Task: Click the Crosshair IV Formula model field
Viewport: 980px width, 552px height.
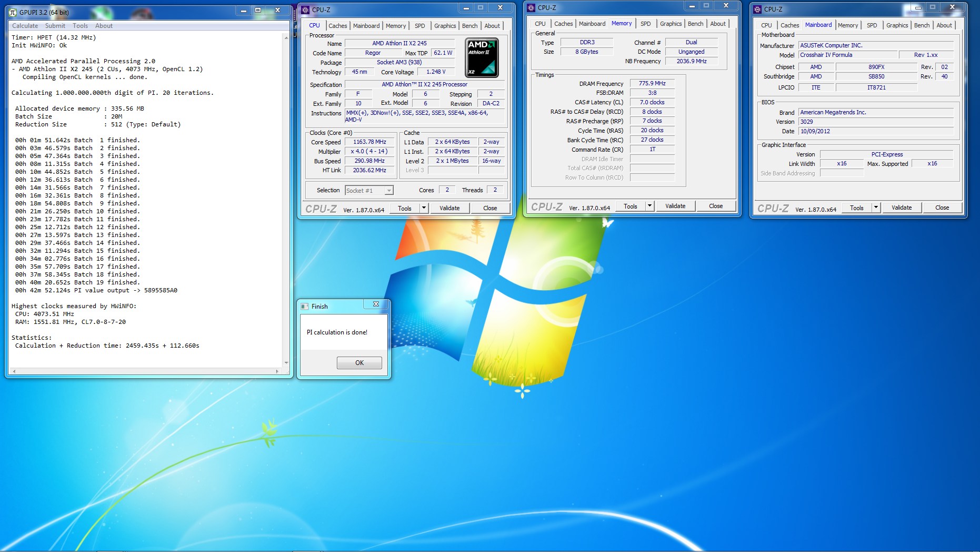Action: pos(848,55)
